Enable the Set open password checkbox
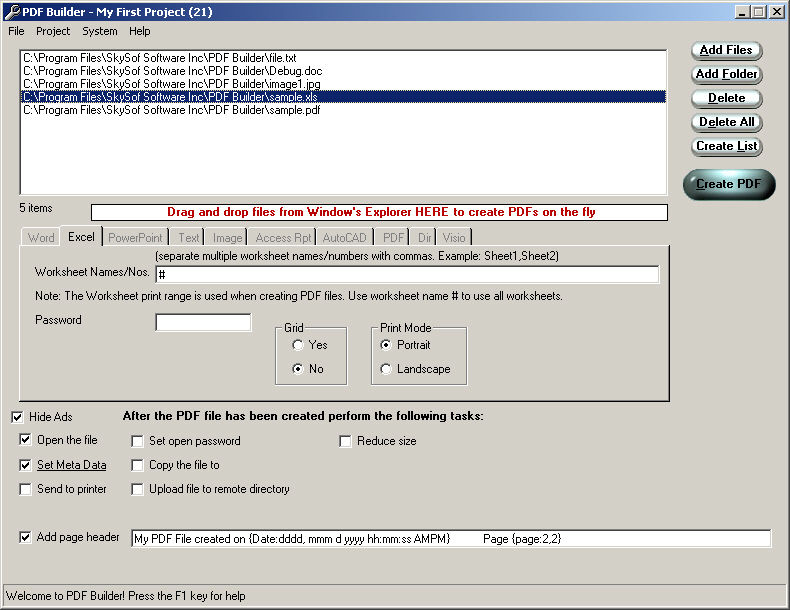 137,441
